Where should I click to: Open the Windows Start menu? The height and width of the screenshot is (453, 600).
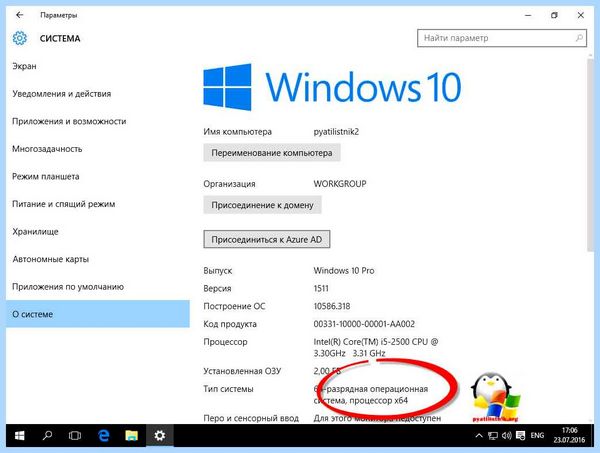coord(20,435)
